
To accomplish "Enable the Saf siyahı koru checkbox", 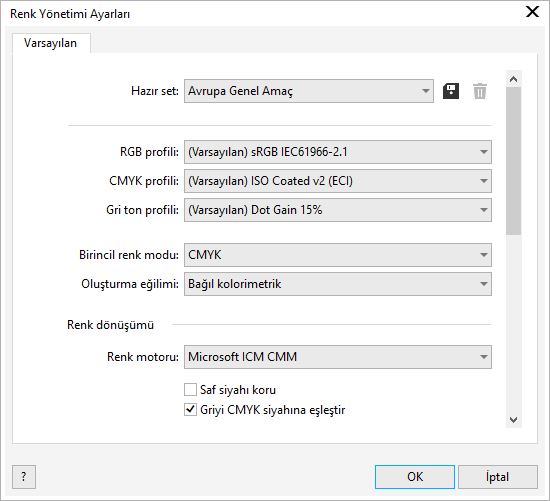I will pos(190,389).
